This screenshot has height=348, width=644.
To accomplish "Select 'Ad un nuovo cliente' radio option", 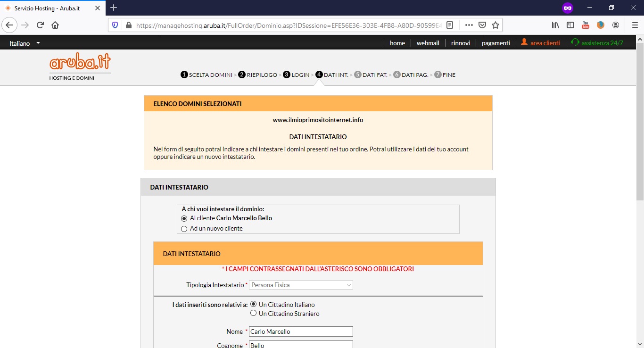I will click(x=184, y=229).
